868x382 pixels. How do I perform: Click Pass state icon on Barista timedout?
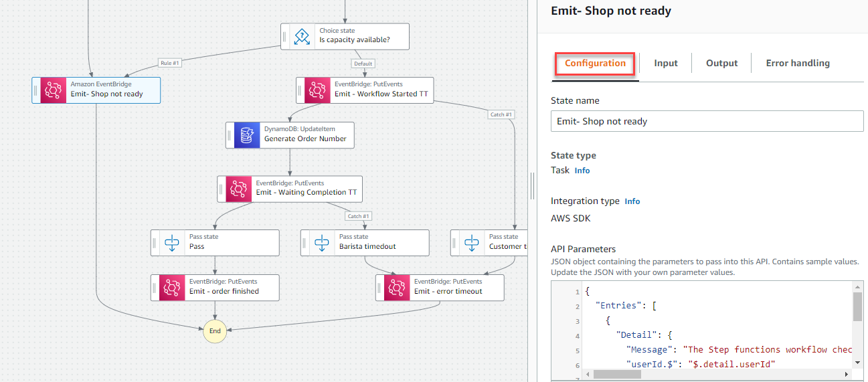pos(323,242)
